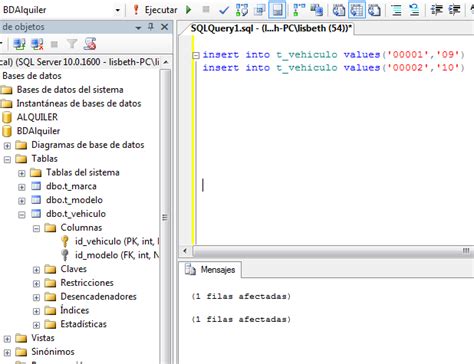Select the Bases de datos node

pyautogui.click(x=32, y=76)
